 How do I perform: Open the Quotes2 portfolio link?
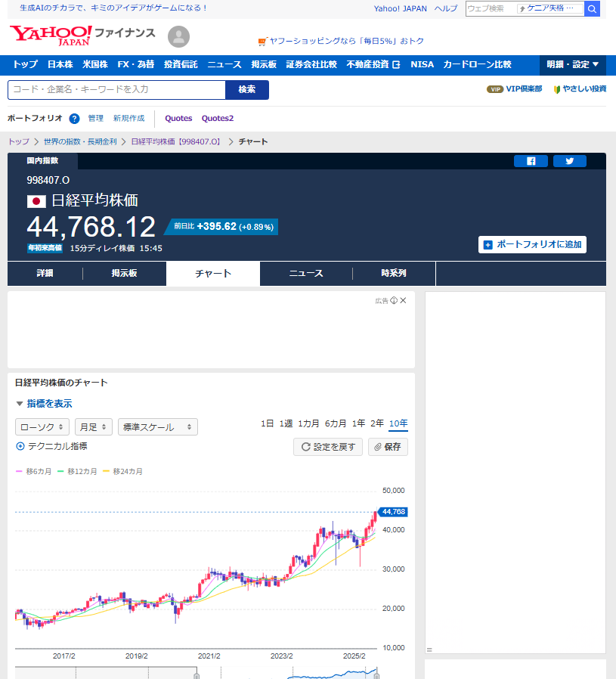point(218,119)
